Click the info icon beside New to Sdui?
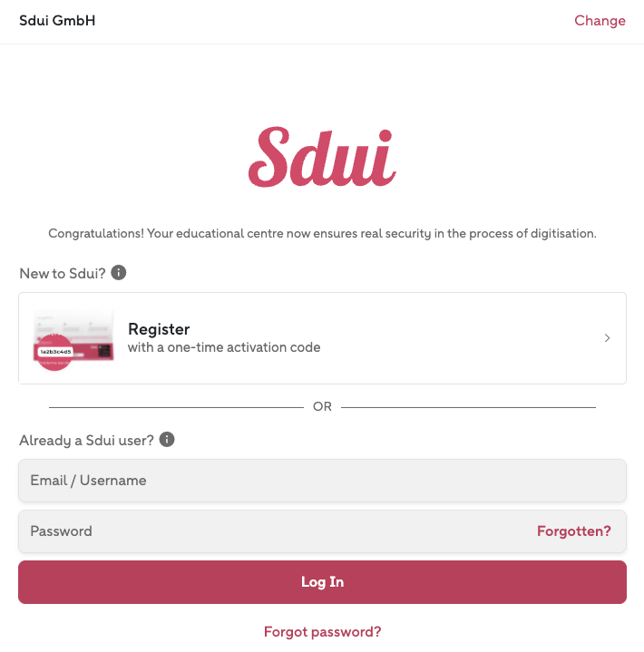Screen dimensions: 644x652 click(x=119, y=272)
